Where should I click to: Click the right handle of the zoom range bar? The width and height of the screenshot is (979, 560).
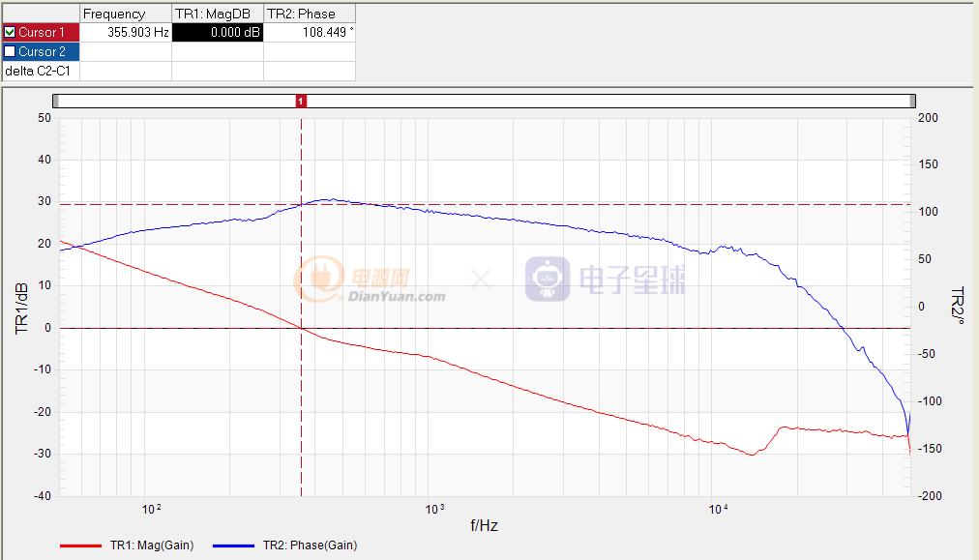coord(912,101)
